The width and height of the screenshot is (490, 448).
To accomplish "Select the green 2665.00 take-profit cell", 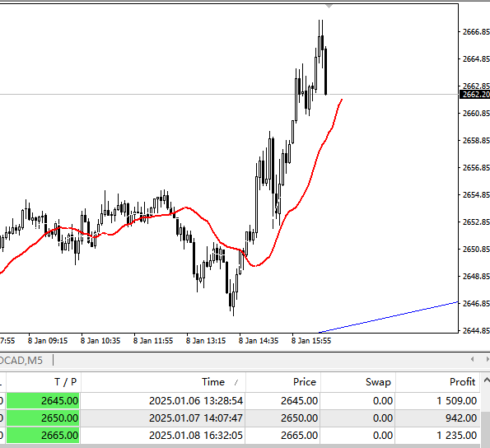I will click(x=43, y=435).
